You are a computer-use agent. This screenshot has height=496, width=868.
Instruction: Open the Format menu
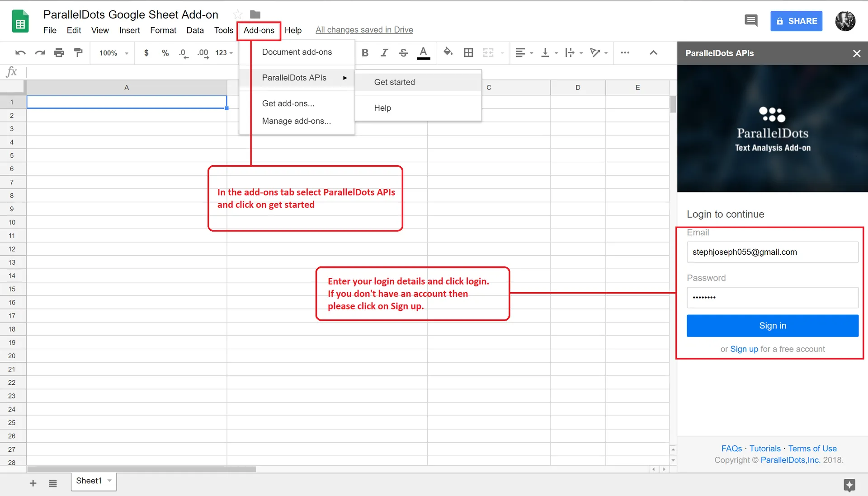click(163, 30)
